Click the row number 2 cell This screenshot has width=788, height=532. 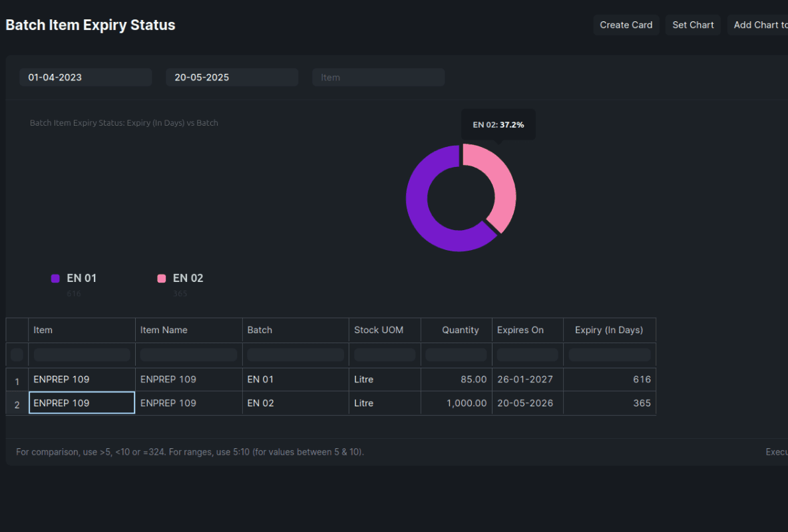pos(16,403)
